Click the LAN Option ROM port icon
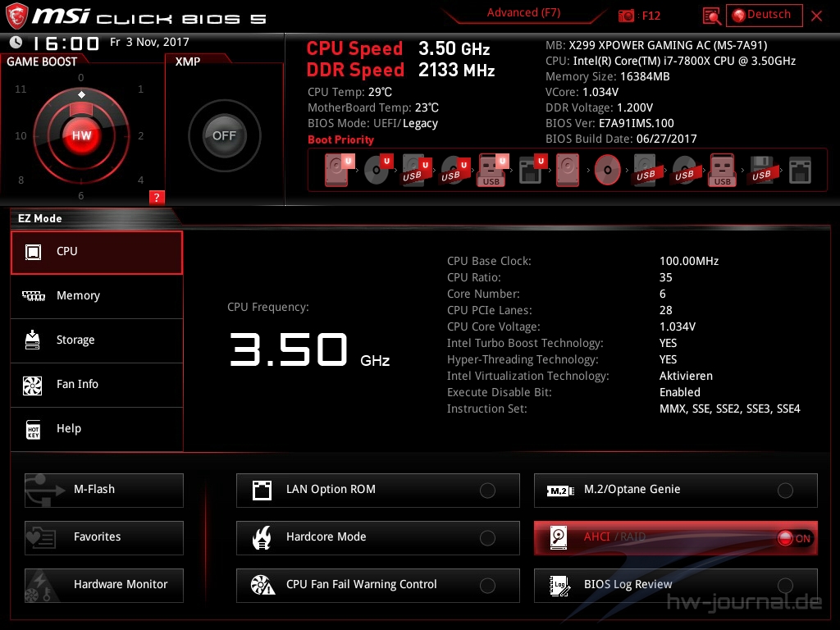This screenshot has height=630, width=840. pos(262,491)
